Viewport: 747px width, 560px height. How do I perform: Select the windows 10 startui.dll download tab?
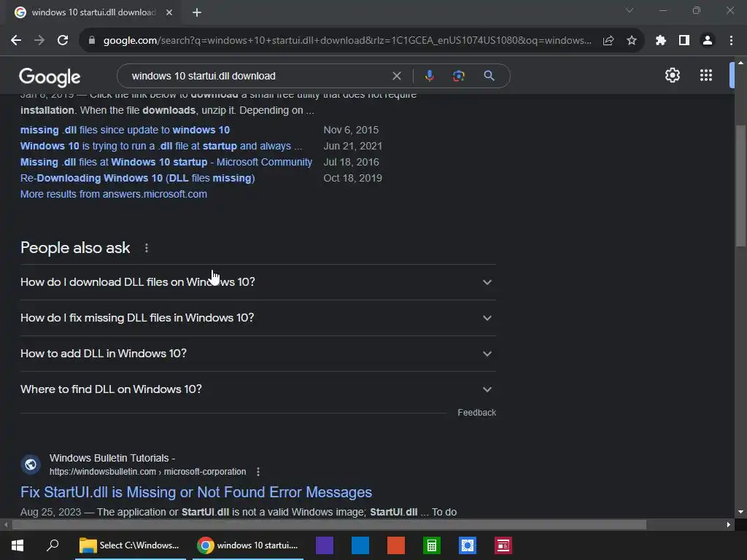coord(93,12)
